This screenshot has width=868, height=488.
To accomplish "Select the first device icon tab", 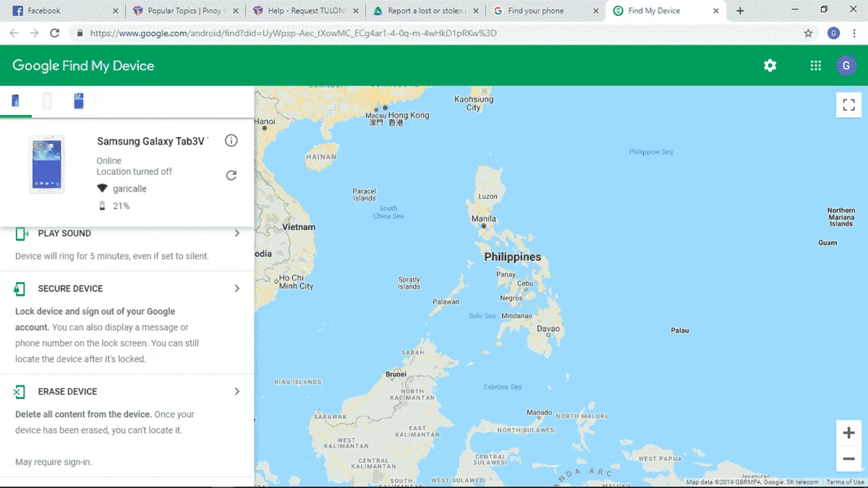I will coord(15,100).
